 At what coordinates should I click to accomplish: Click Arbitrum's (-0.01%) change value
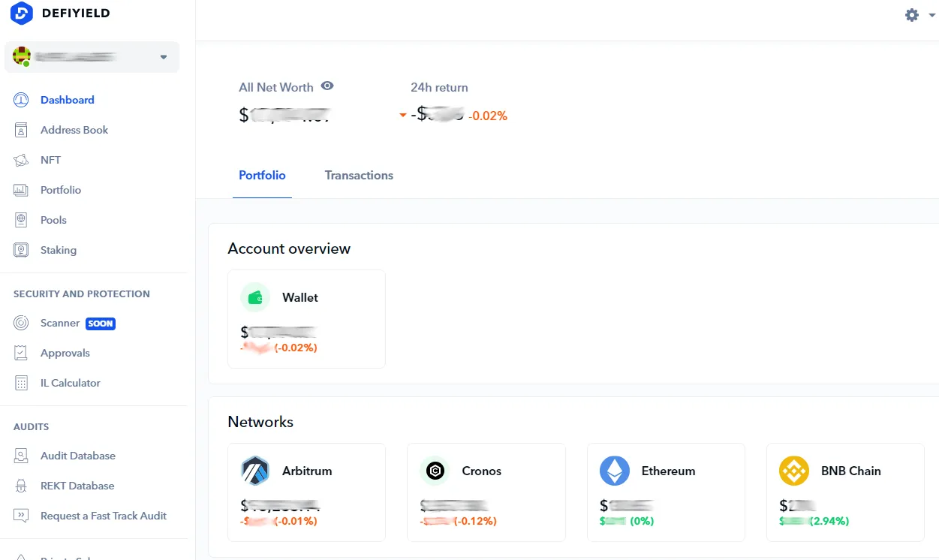click(296, 521)
